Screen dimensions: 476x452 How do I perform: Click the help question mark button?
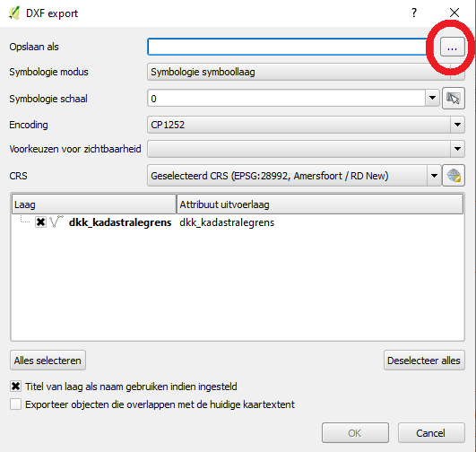tap(414, 13)
